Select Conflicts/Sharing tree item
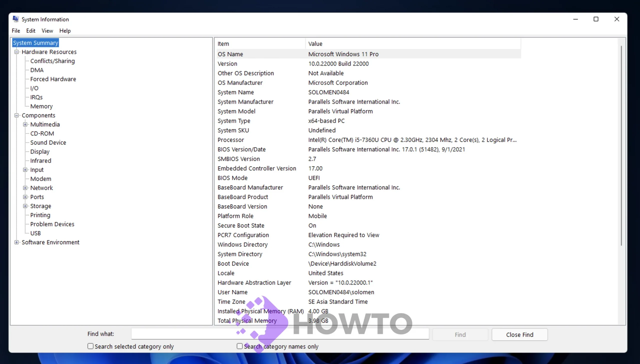The height and width of the screenshot is (364, 640). pos(52,61)
